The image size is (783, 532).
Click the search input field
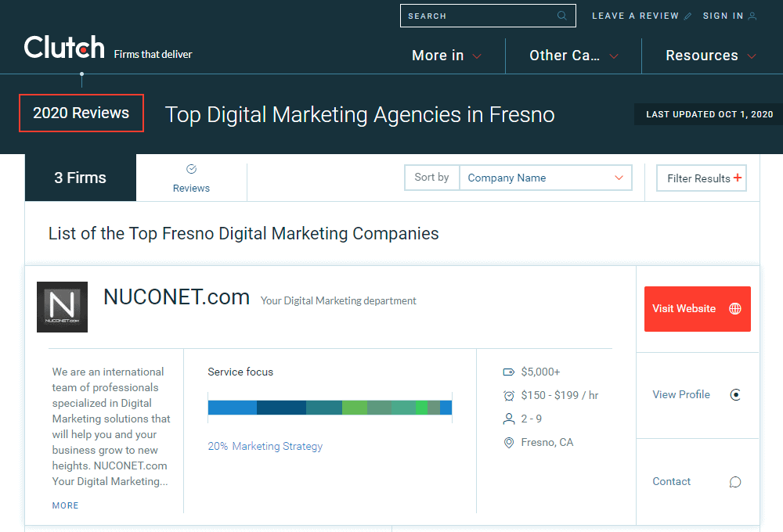[488, 16]
